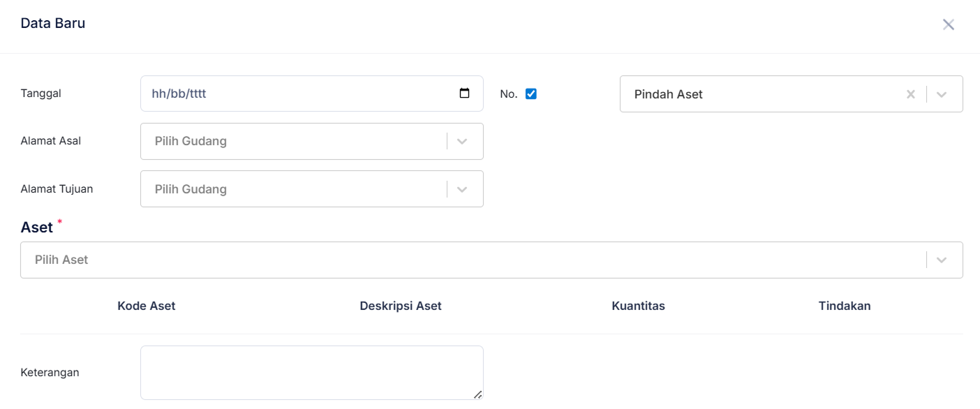
Task: Click the Kuantitas column header
Action: coord(638,306)
